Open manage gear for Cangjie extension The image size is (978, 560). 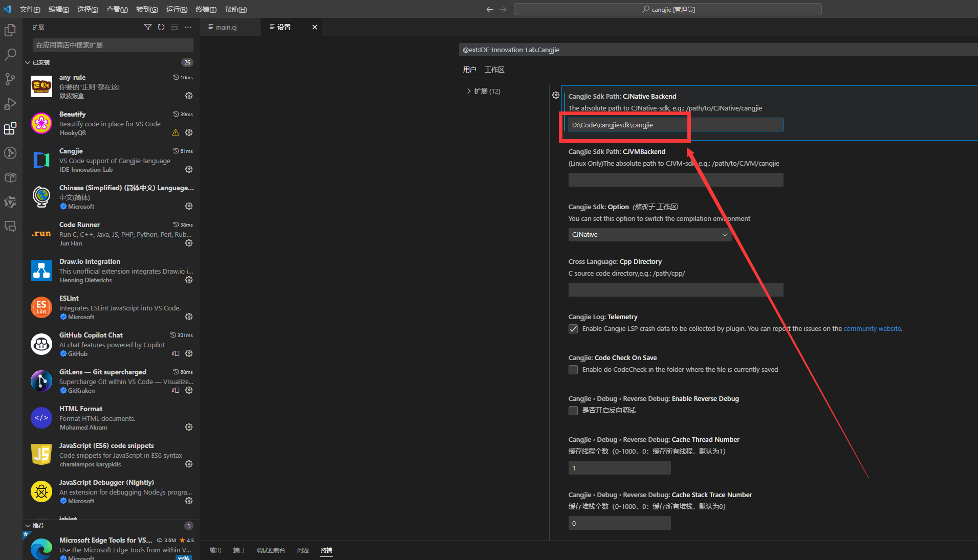click(189, 169)
